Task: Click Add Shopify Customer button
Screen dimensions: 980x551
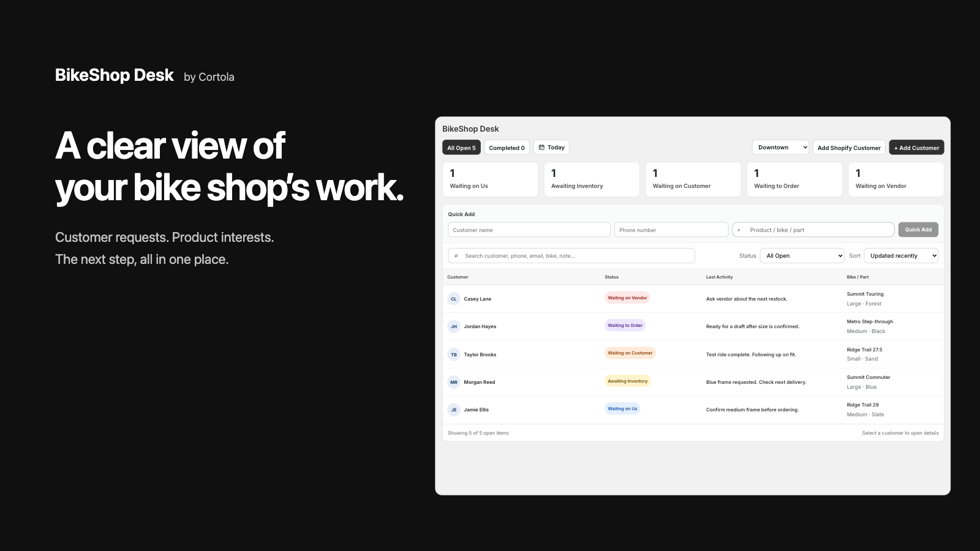Action: (x=849, y=148)
